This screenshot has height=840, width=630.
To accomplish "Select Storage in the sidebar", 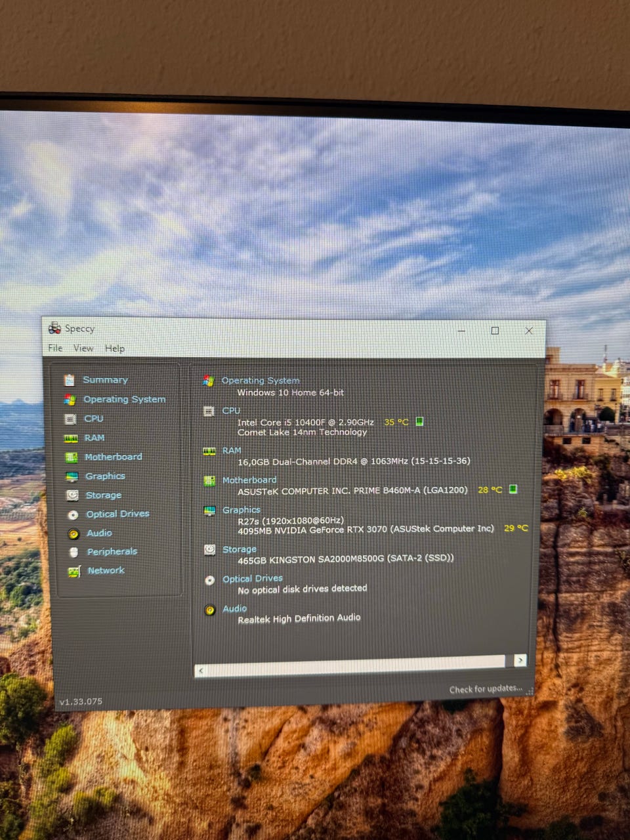I will (103, 495).
